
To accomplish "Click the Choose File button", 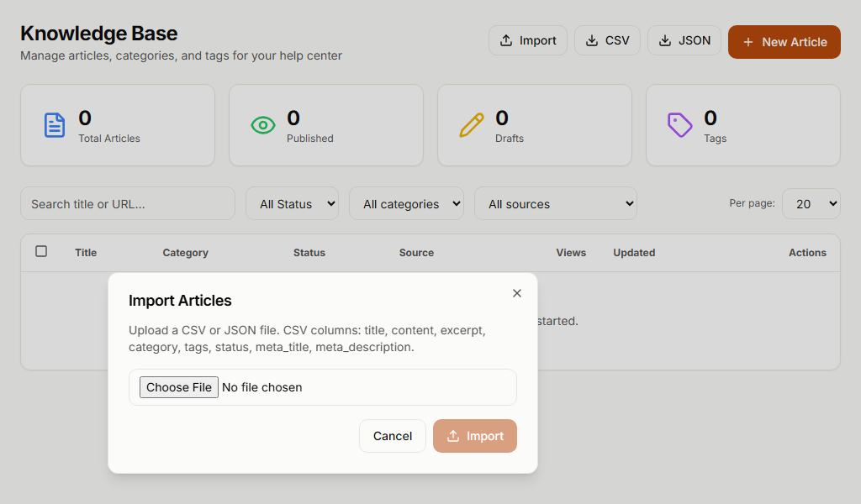I will point(179,387).
